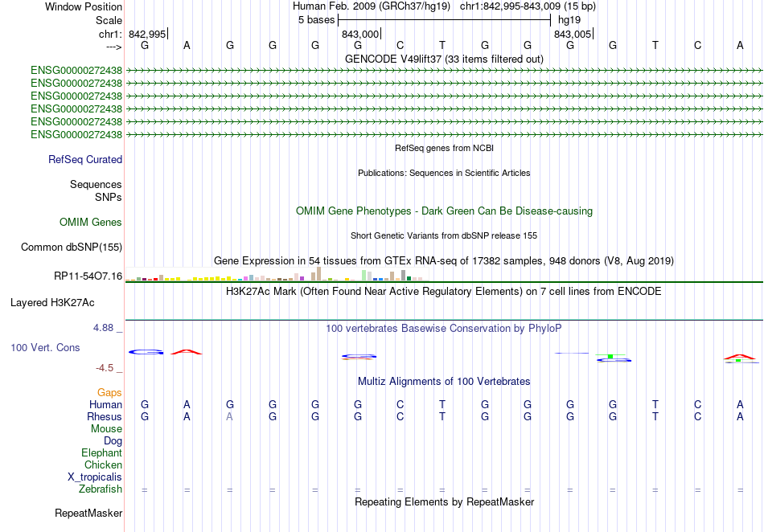The width and height of the screenshot is (764, 532).
Task: Select the Elephant species label
Action: (102, 452)
